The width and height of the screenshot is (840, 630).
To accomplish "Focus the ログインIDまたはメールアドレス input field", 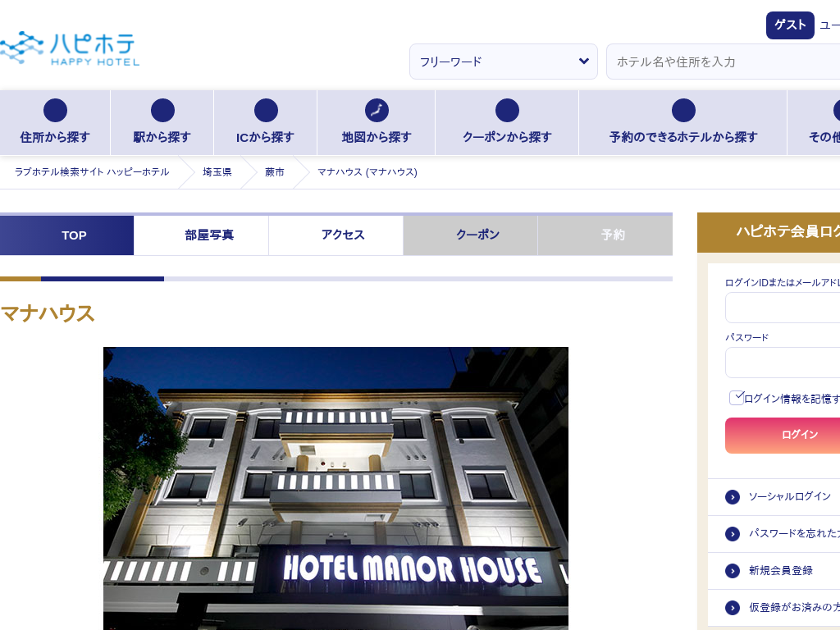I will click(x=783, y=308).
